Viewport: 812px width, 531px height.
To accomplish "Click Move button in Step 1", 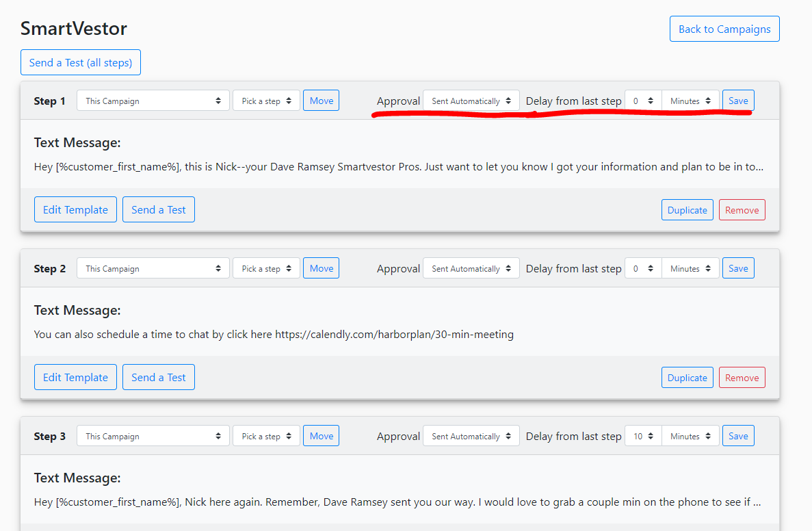I will tap(321, 101).
